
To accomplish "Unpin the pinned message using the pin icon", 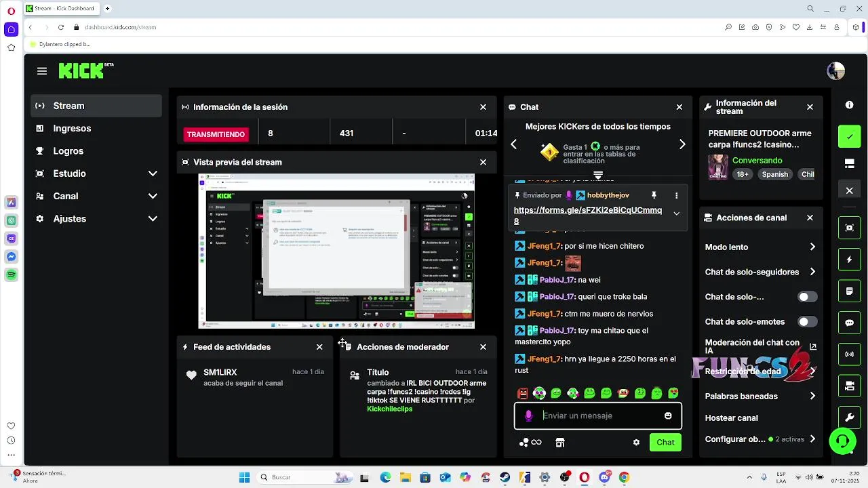I will pyautogui.click(x=654, y=195).
